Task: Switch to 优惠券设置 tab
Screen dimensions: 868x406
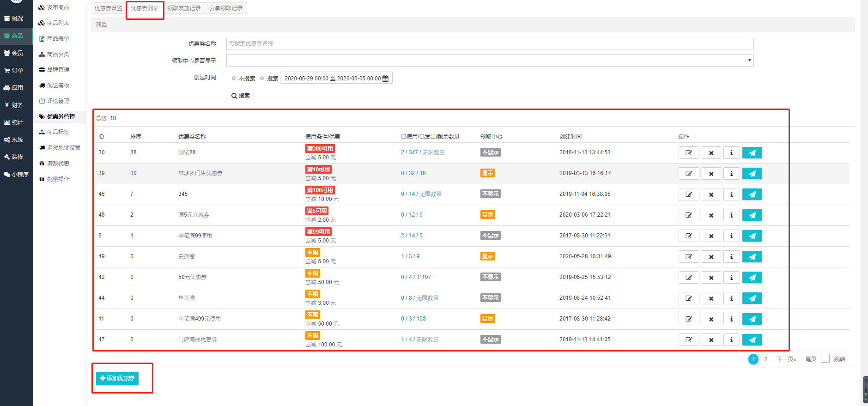Action: (x=109, y=8)
